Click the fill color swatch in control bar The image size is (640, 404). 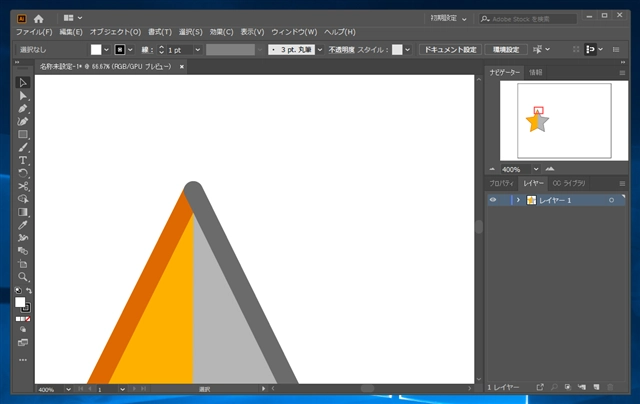[x=96, y=50]
